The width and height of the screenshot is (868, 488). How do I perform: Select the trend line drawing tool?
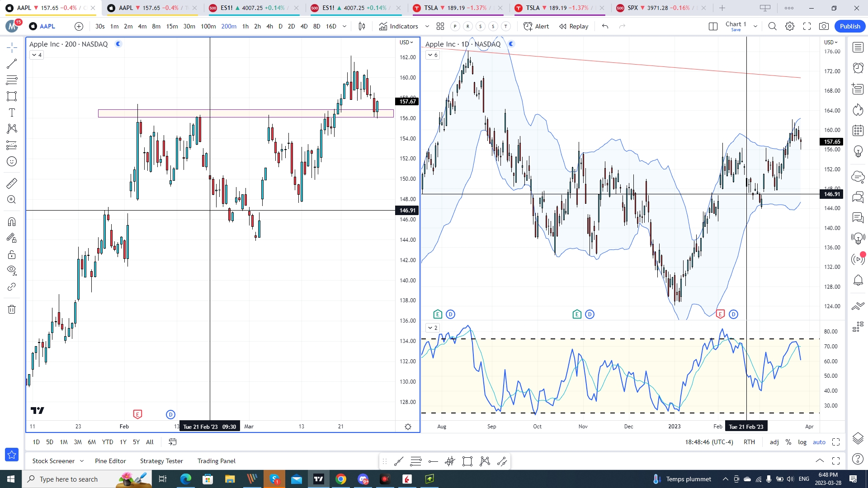[x=12, y=64]
